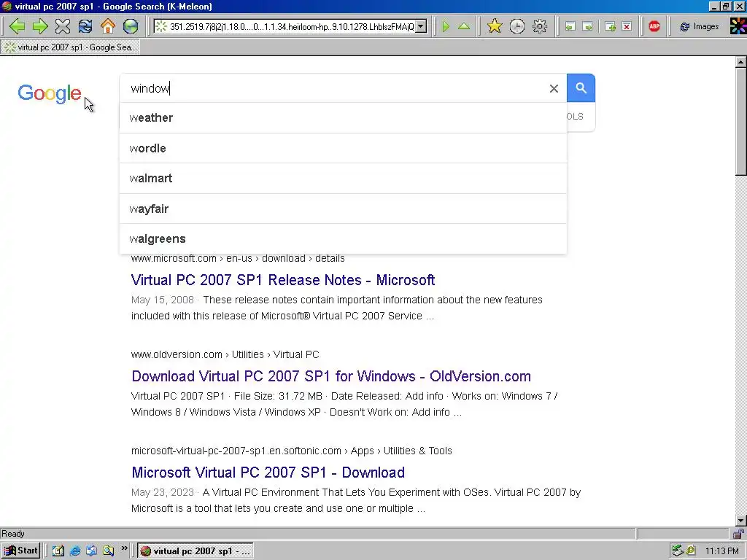Click the security lock icon in status bar
Image resolution: width=747 pixels, height=560 pixels.
click(x=738, y=534)
